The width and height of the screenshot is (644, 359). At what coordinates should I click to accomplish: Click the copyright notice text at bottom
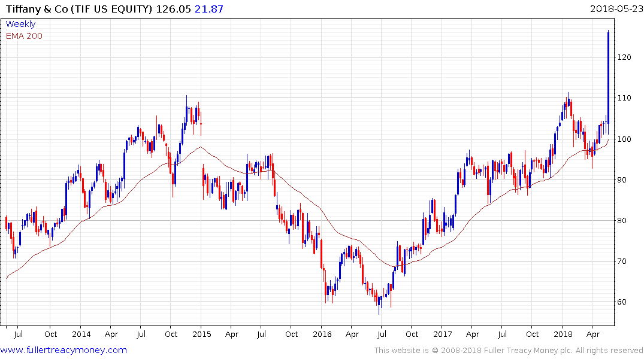pos(509,351)
